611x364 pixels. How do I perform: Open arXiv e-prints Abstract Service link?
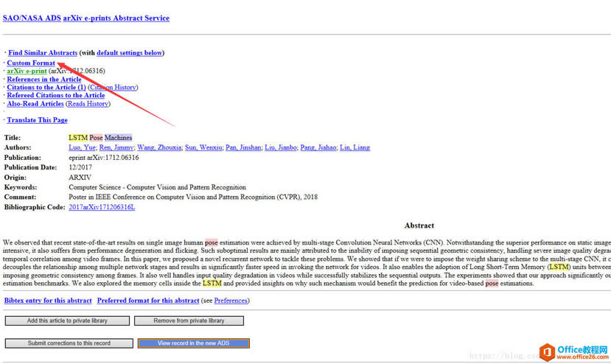[116, 18]
